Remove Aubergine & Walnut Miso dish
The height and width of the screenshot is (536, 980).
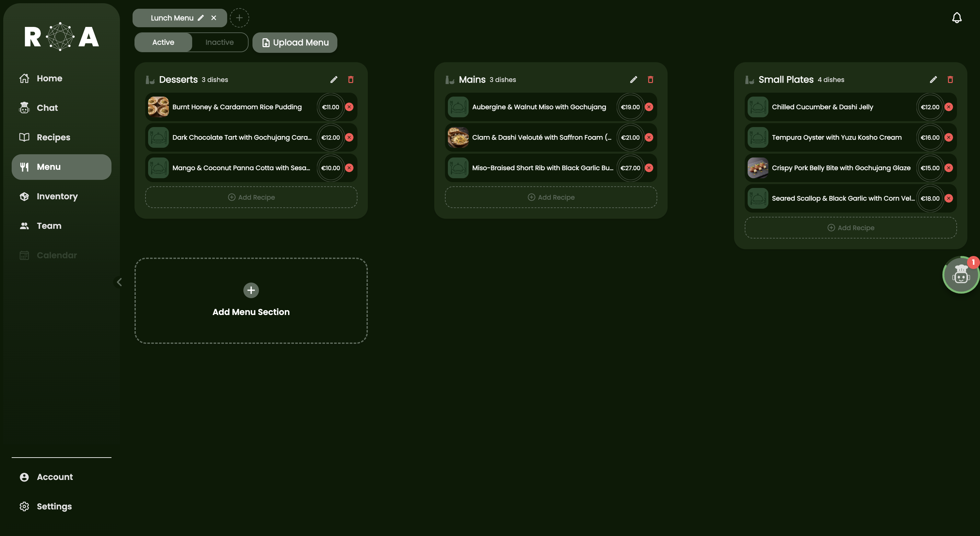[x=649, y=107]
